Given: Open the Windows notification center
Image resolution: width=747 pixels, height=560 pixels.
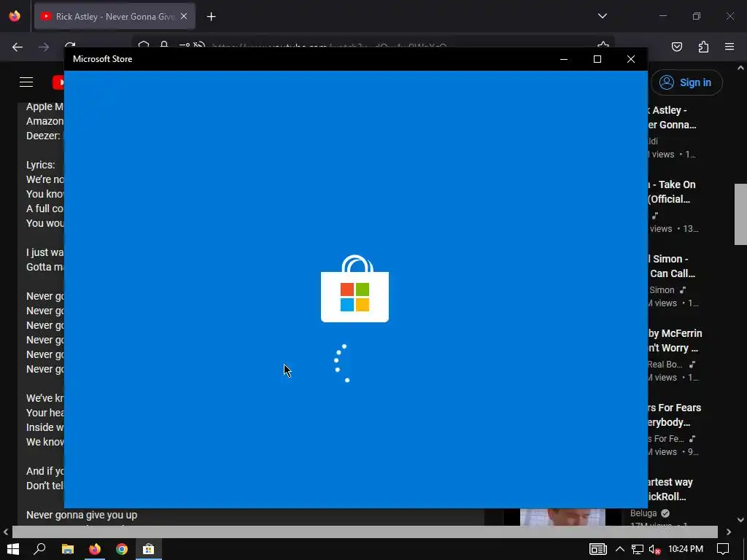Looking at the screenshot, I should click(723, 549).
